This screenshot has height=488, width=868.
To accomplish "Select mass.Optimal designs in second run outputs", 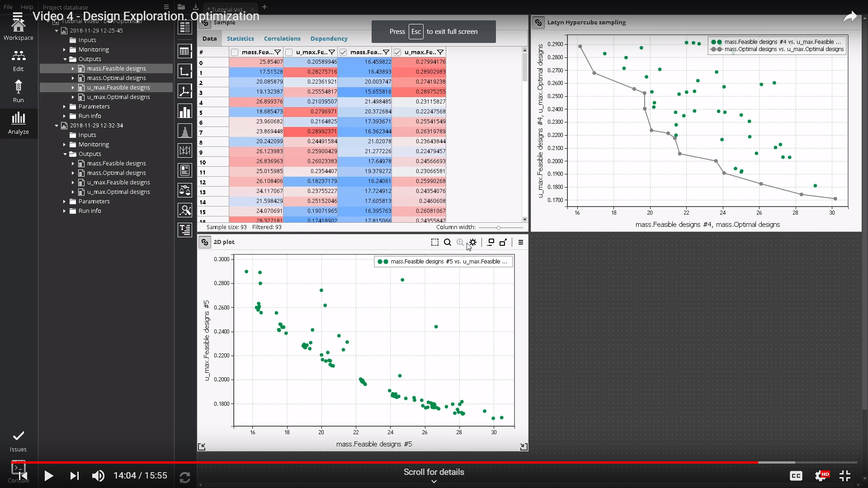I will [x=117, y=173].
